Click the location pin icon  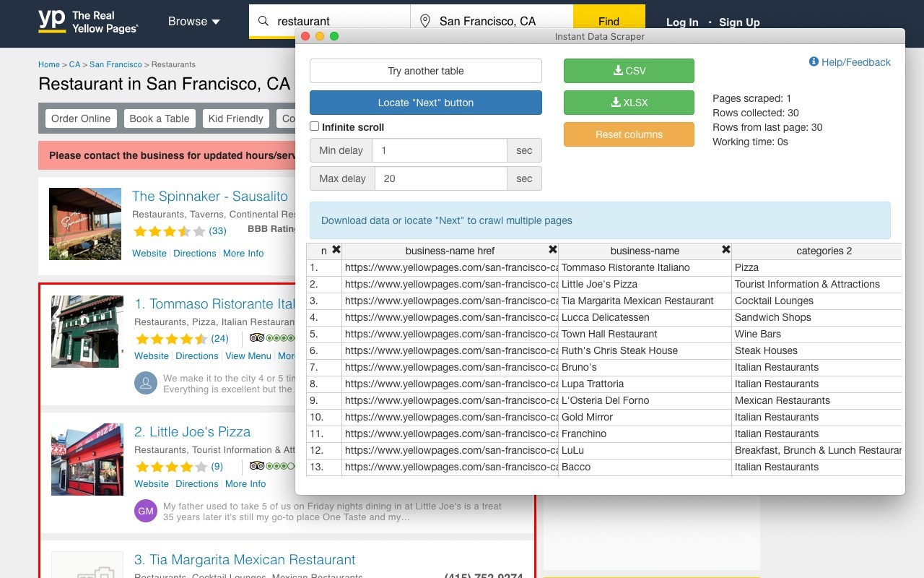pos(425,21)
